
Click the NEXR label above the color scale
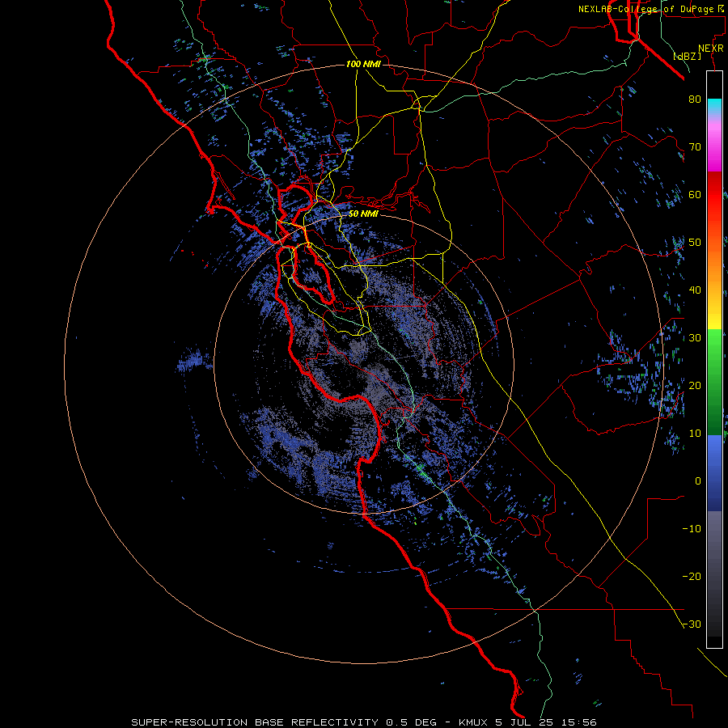click(710, 49)
